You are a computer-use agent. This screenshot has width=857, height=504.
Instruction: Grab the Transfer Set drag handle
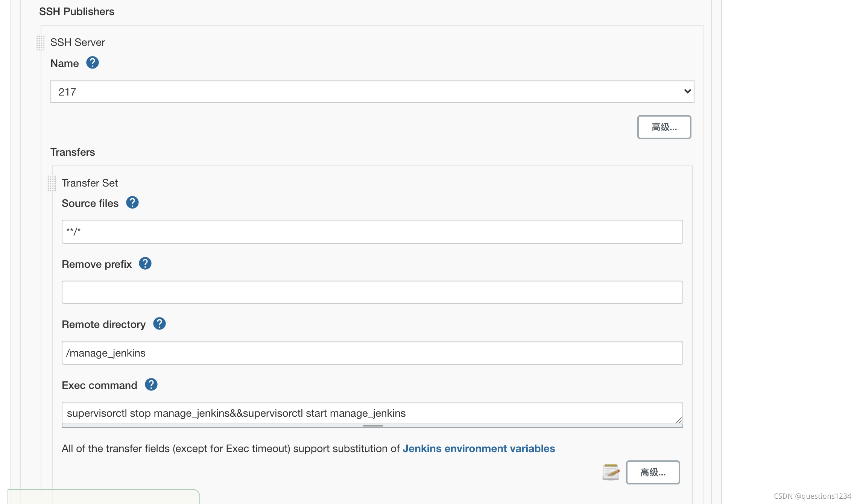click(52, 183)
